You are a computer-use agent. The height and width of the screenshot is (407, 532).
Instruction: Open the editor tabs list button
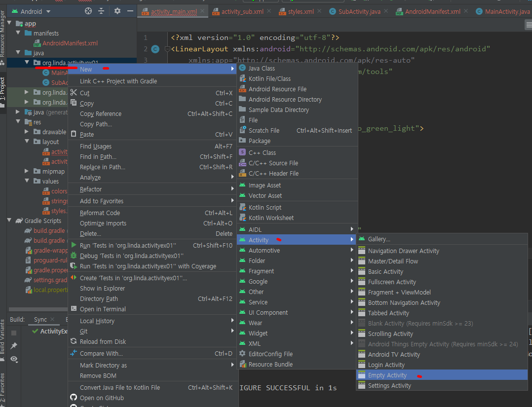click(x=529, y=25)
